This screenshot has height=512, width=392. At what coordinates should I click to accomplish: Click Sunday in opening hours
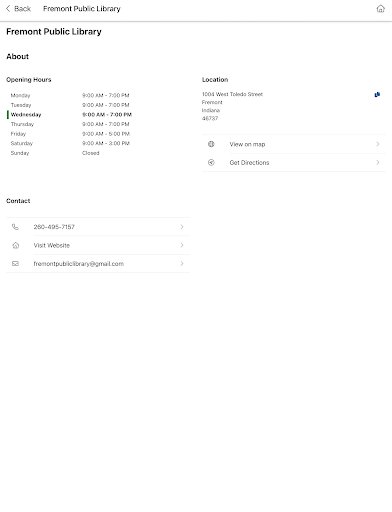[20, 153]
